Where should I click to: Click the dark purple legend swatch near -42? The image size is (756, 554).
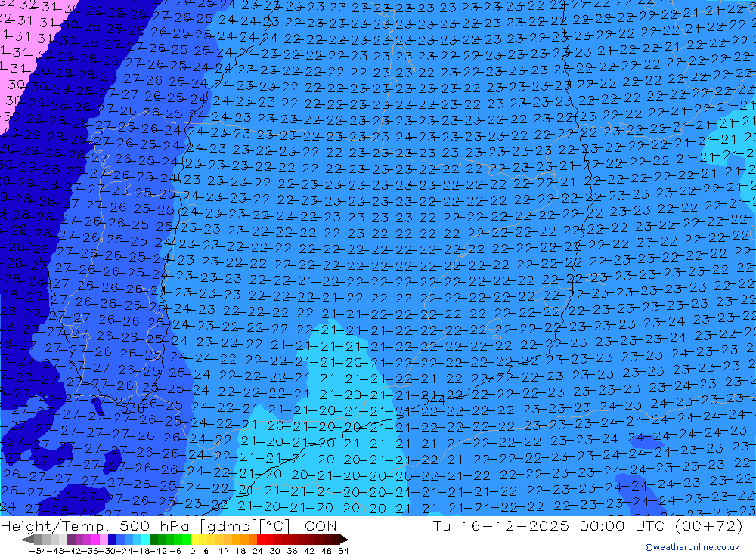coord(71,540)
